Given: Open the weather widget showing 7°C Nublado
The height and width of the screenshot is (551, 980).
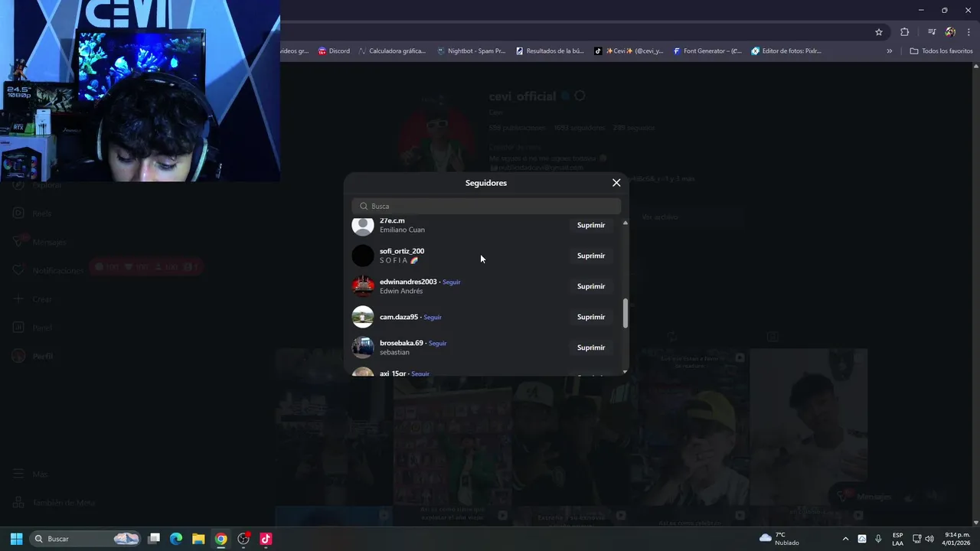Looking at the screenshot, I should [779, 539].
